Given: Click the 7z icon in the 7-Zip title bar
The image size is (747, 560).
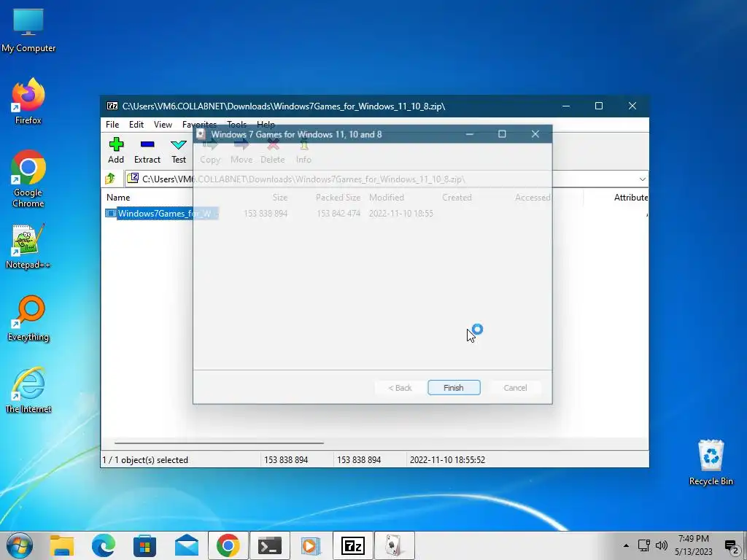Looking at the screenshot, I should pyautogui.click(x=112, y=106).
